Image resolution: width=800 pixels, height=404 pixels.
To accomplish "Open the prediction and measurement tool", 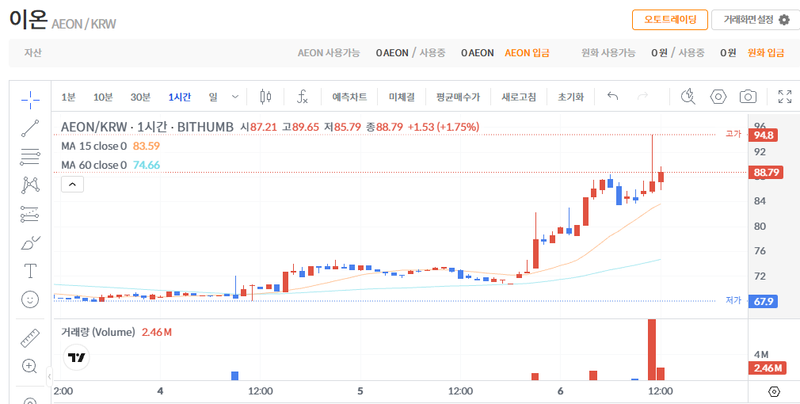I will (30, 214).
